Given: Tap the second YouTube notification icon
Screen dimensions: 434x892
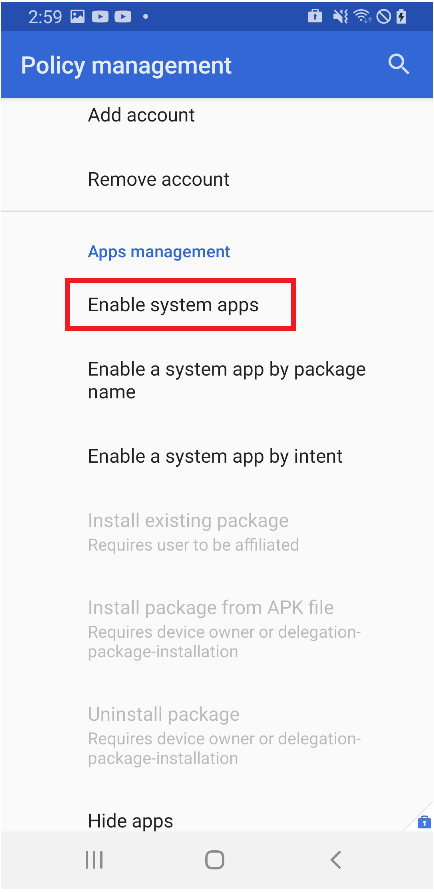Looking at the screenshot, I should (x=122, y=17).
